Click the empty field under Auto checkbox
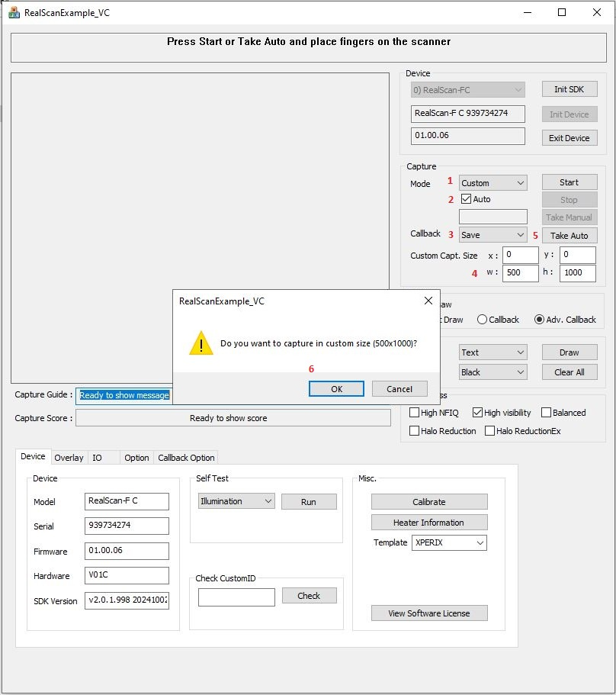Screen dimensions: 616x695 tap(493, 217)
